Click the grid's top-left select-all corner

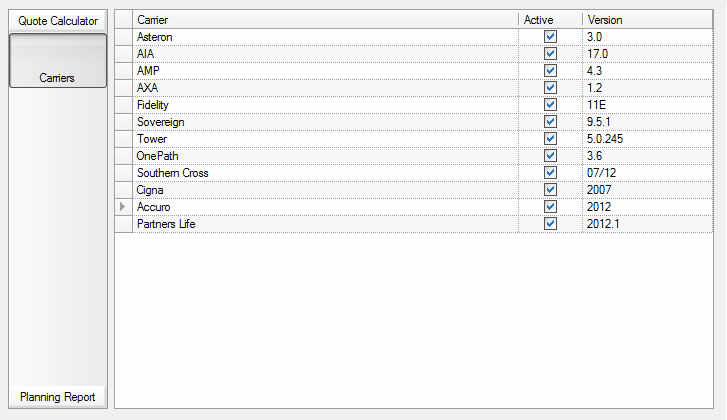point(124,20)
